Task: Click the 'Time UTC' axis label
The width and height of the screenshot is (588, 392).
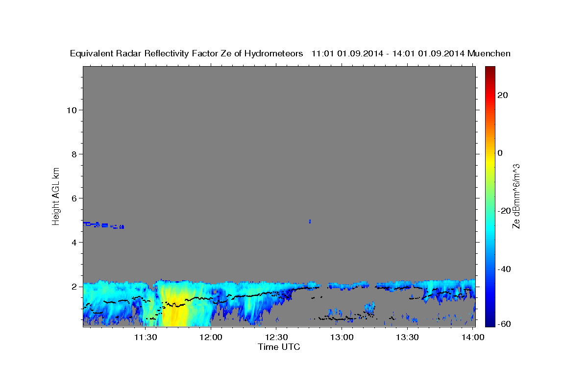Action: pos(279,347)
